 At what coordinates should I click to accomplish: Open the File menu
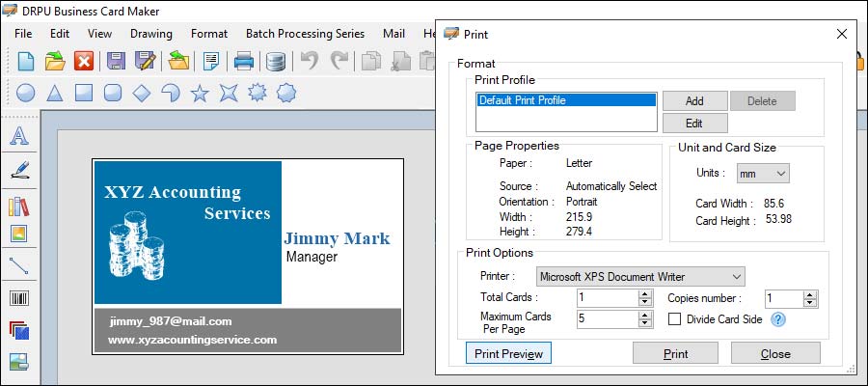23,34
